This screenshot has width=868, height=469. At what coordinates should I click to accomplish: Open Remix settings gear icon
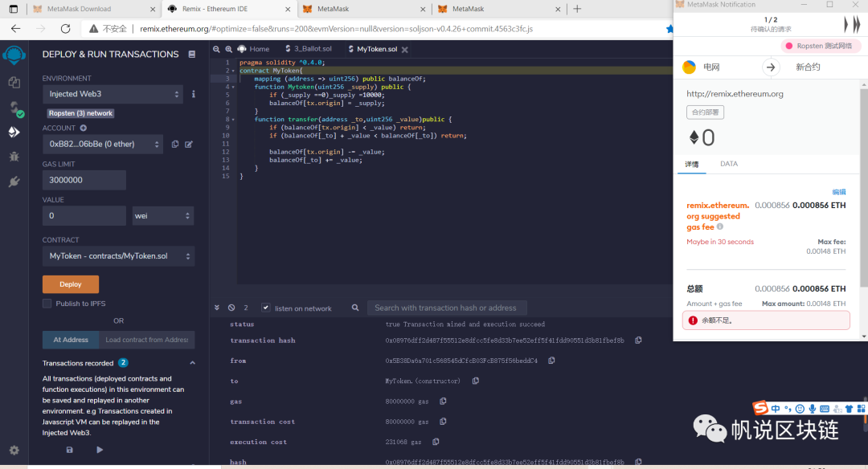click(x=14, y=451)
